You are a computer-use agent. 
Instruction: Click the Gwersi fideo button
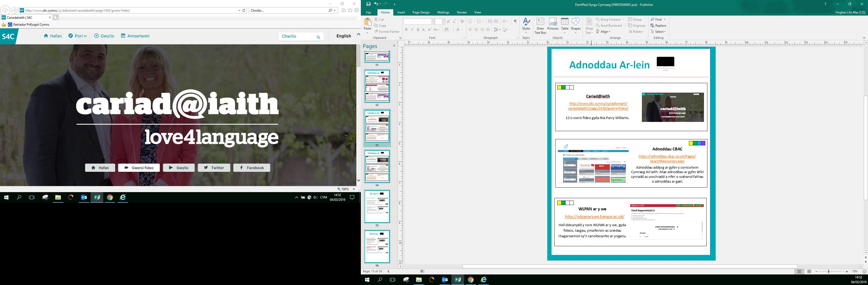tap(139, 168)
